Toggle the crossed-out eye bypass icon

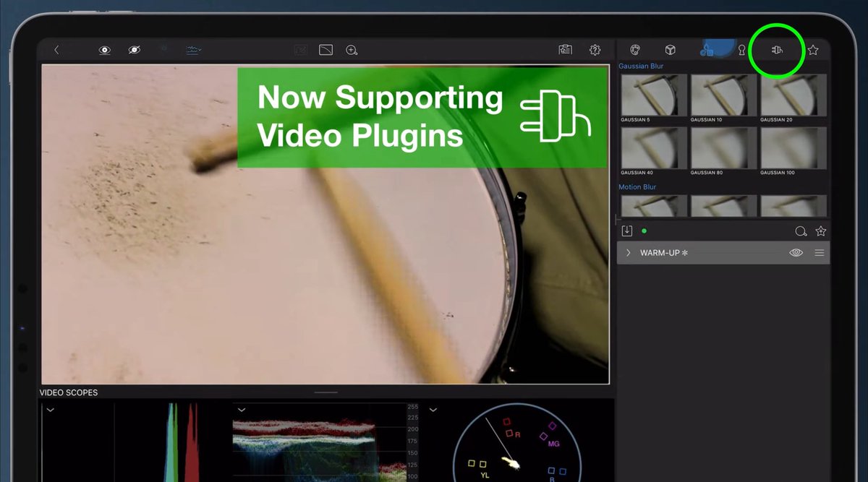tap(135, 50)
